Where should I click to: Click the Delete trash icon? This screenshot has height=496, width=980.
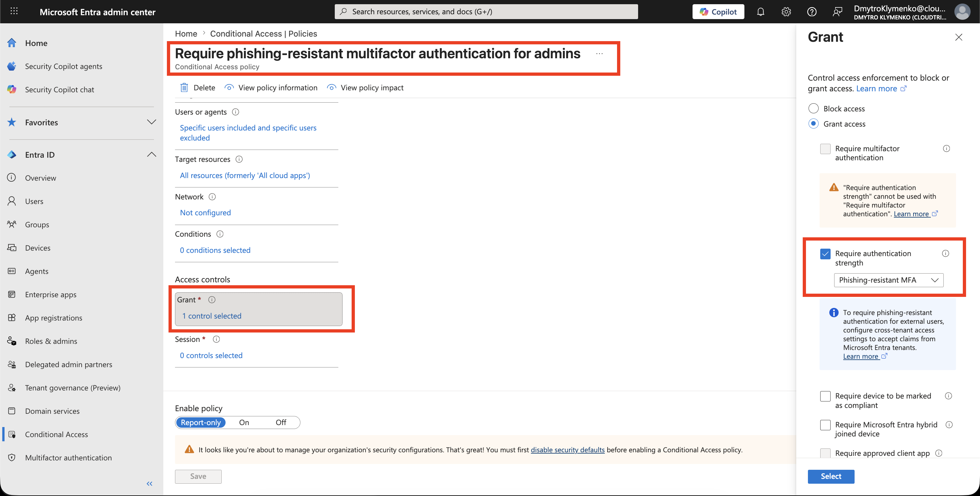coord(184,87)
